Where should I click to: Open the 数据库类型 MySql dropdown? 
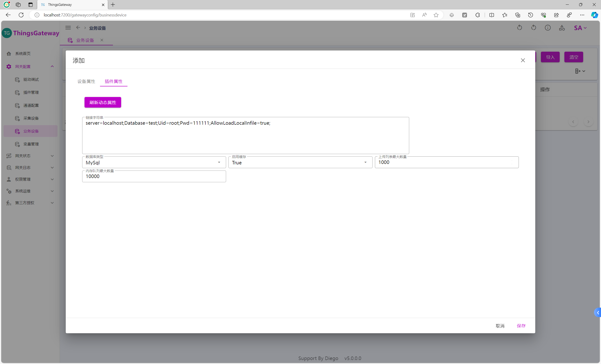[154, 163]
